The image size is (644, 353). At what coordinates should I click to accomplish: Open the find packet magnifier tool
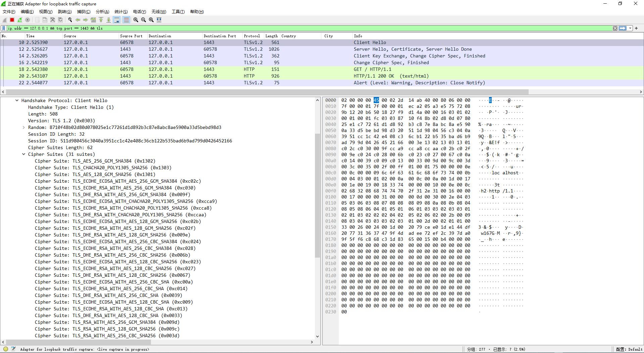point(70,20)
